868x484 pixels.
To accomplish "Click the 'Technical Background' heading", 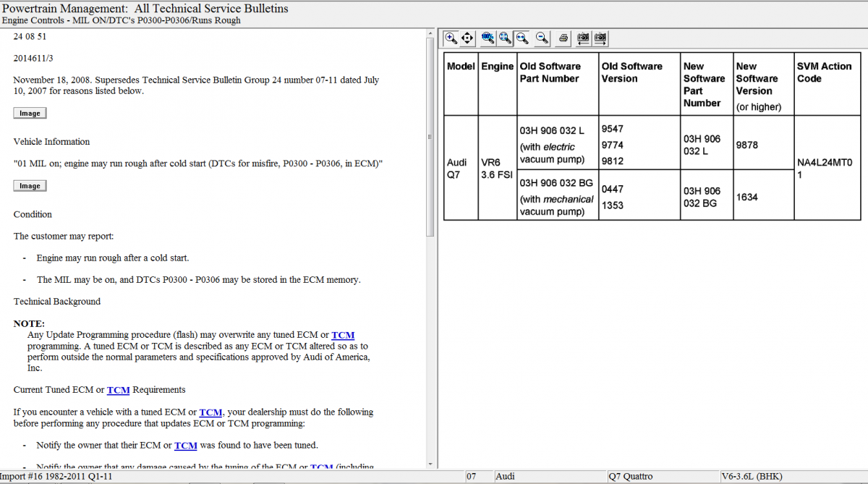I will click(x=57, y=302).
